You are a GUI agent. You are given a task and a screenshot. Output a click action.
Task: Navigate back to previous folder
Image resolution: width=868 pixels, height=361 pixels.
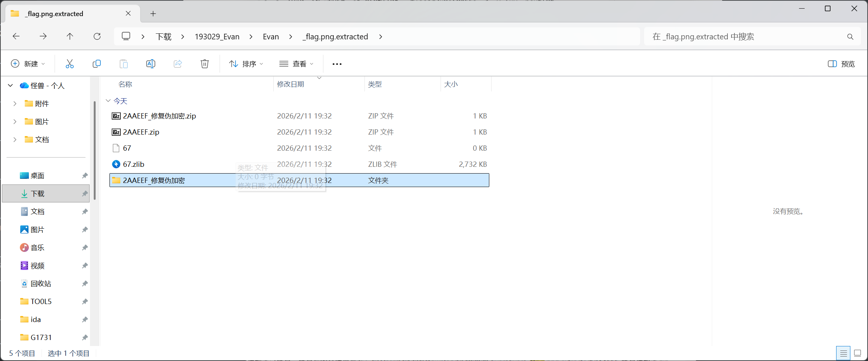16,36
